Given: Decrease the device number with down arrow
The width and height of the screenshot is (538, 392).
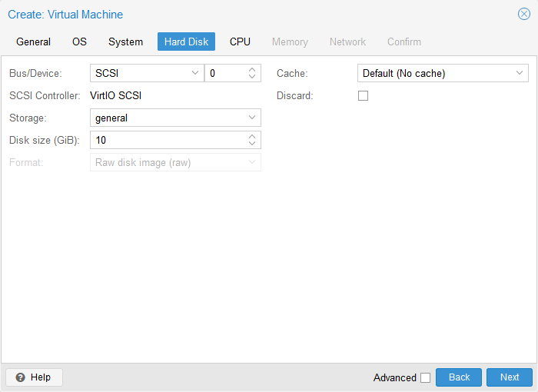Looking at the screenshot, I should 252,77.
